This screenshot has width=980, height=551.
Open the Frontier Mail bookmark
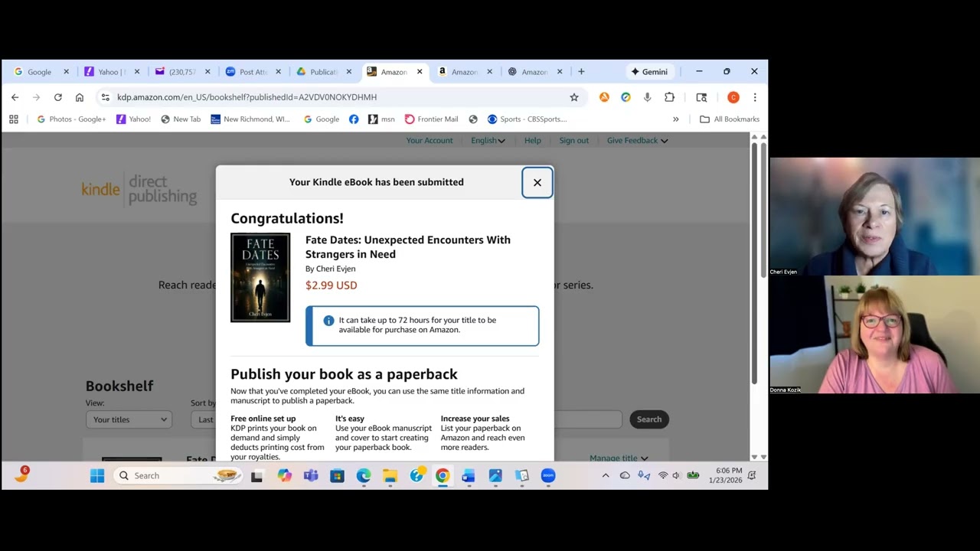click(x=431, y=119)
